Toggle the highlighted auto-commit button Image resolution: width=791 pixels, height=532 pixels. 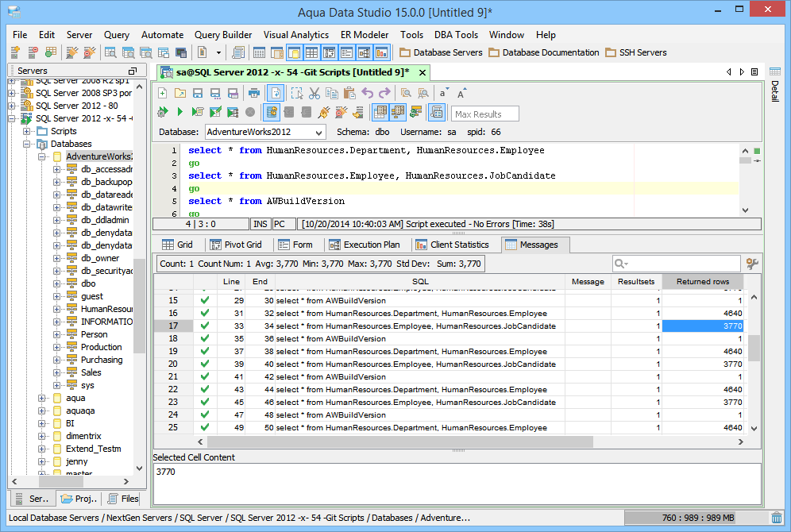[271, 113]
